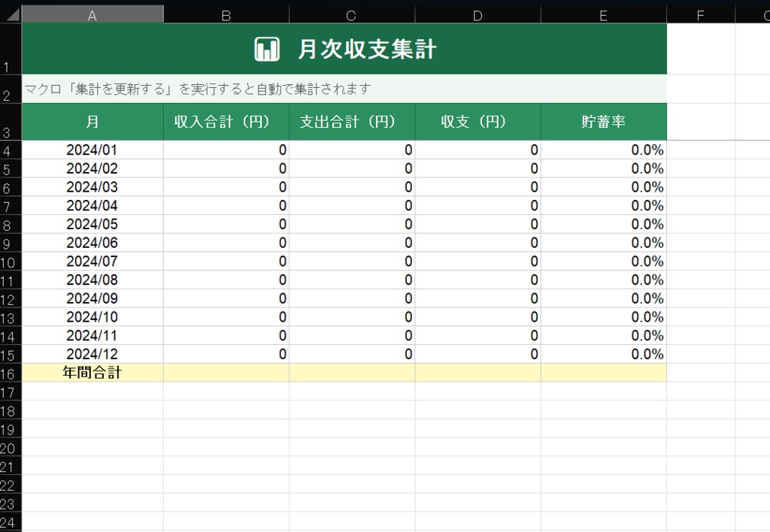Screen dimensions: 770x532
Task: Select the 2024/02 cell
Action: 92,168
